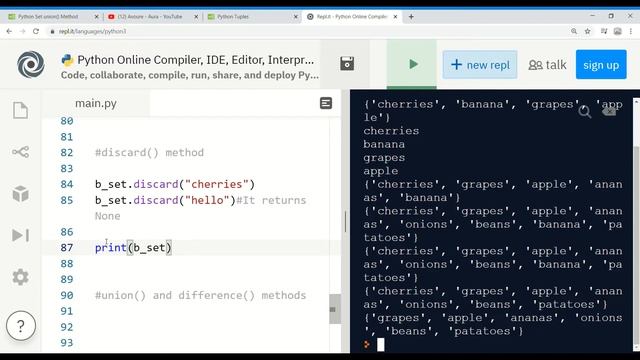The height and width of the screenshot is (360, 640).
Task: Switch to the Aware - Aura YouTube tab
Action: (x=150, y=17)
